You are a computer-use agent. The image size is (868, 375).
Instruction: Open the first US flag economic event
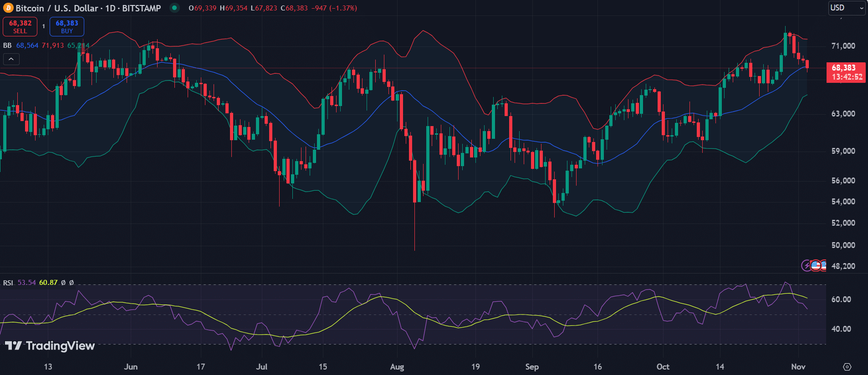[816, 265]
